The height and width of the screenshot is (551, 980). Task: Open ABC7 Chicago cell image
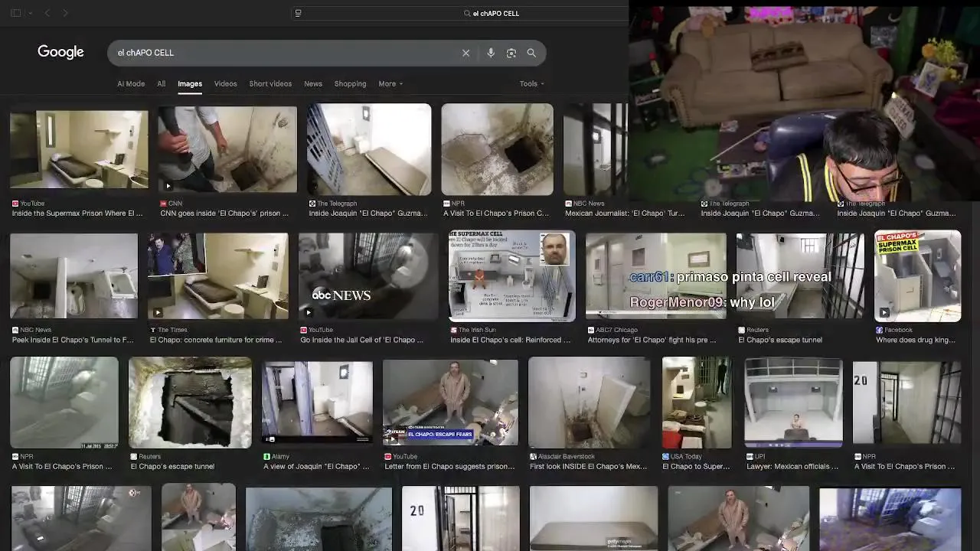point(655,275)
